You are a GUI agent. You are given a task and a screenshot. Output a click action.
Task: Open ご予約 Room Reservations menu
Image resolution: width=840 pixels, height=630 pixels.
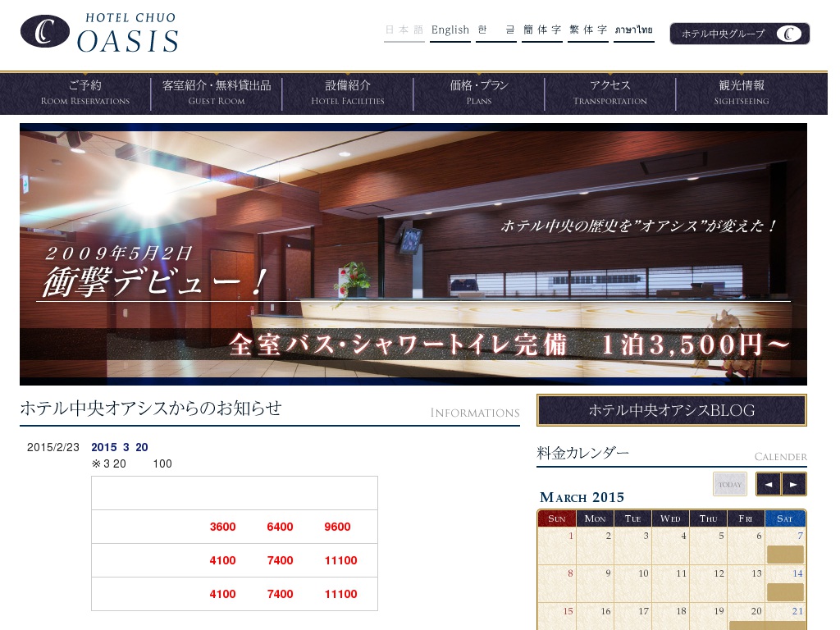click(85, 93)
